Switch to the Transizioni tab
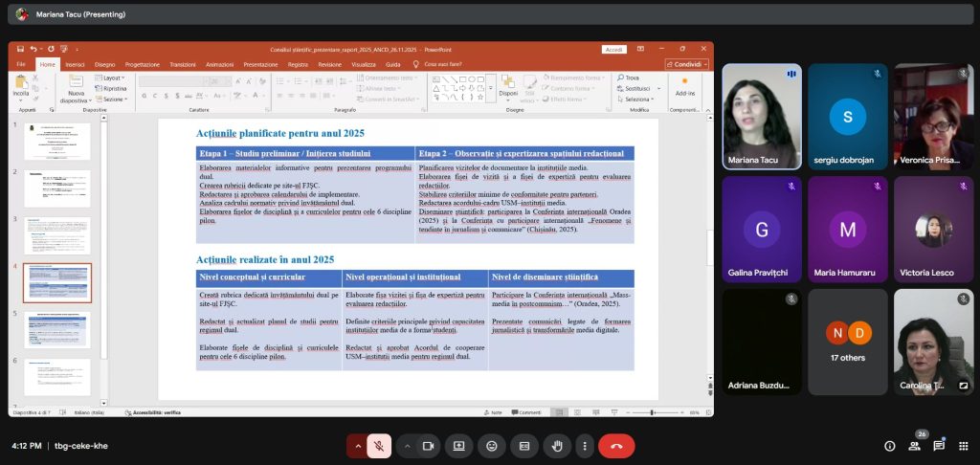The image size is (980, 465). pyautogui.click(x=182, y=64)
